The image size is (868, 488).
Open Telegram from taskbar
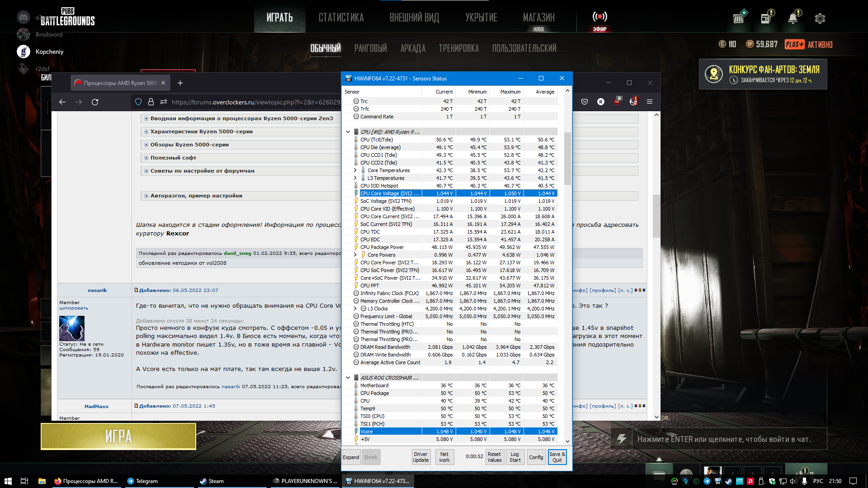pyautogui.click(x=143, y=481)
